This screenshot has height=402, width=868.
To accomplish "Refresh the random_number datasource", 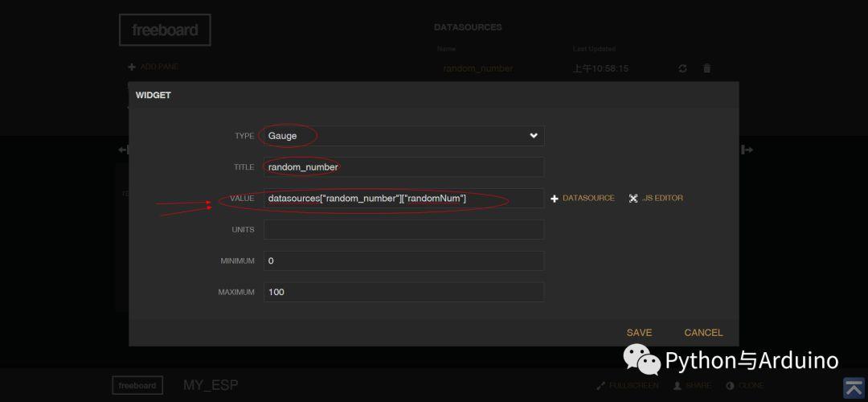I will pyautogui.click(x=682, y=68).
